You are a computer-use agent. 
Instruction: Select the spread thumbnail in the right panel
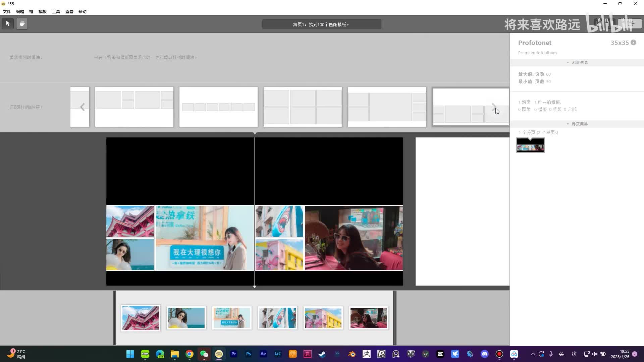coord(530,145)
